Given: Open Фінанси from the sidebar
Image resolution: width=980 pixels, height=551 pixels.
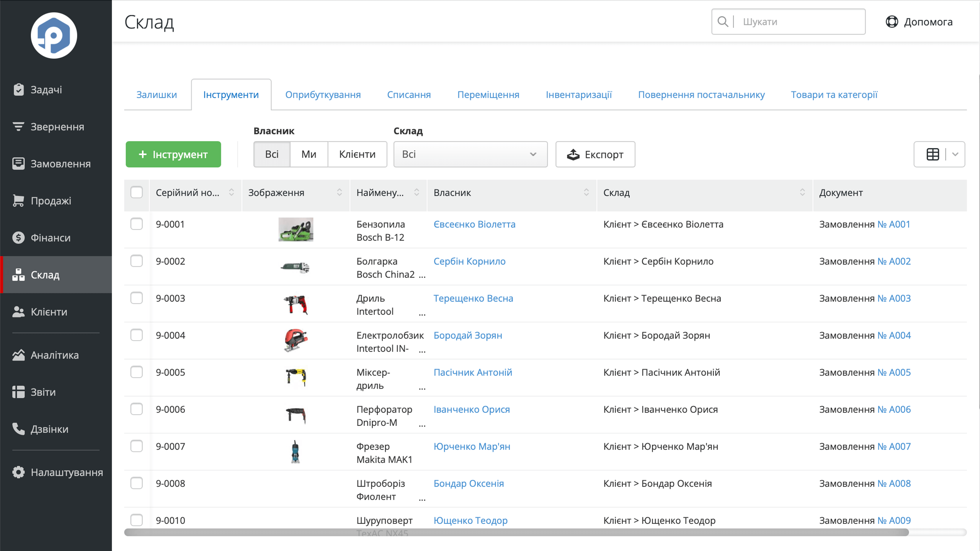Looking at the screenshot, I should (x=56, y=238).
